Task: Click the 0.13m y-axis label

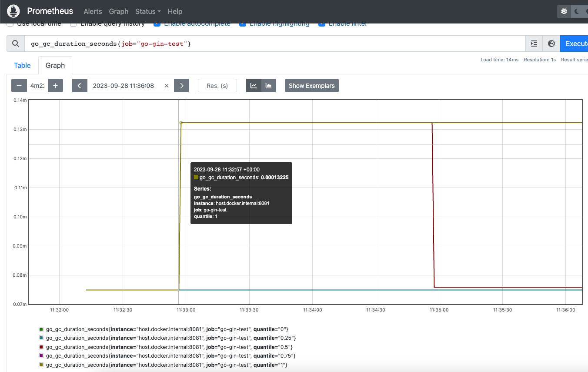Action: (x=20, y=130)
